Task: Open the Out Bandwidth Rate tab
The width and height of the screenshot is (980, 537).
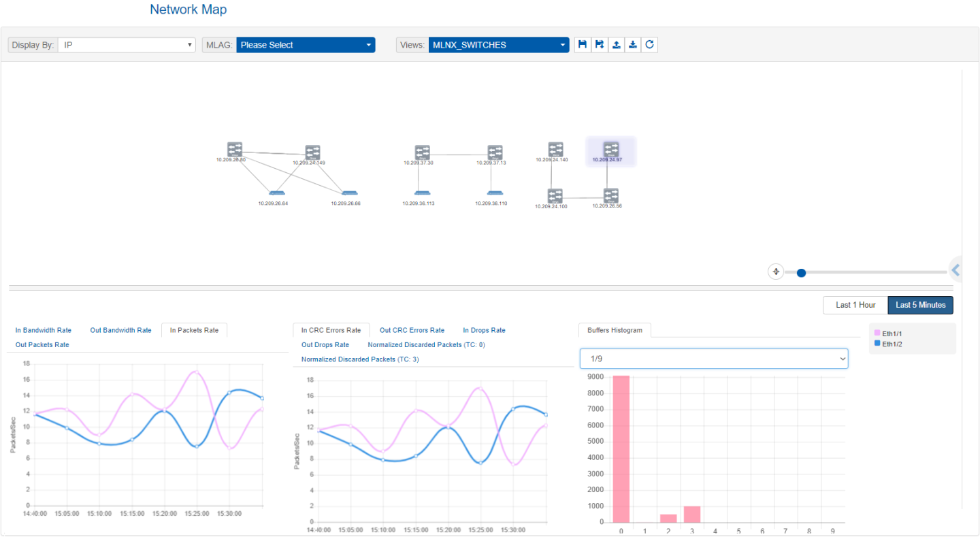Action: point(120,330)
